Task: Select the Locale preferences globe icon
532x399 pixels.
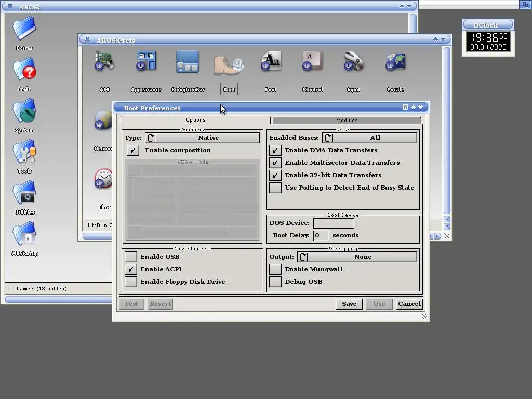Action: pyautogui.click(x=395, y=61)
